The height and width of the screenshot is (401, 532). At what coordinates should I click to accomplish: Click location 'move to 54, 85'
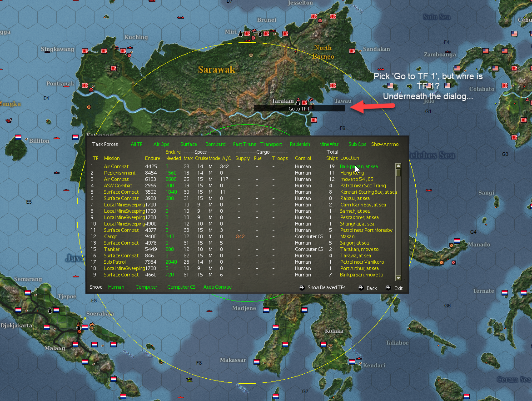pyautogui.click(x=357, y=179)
